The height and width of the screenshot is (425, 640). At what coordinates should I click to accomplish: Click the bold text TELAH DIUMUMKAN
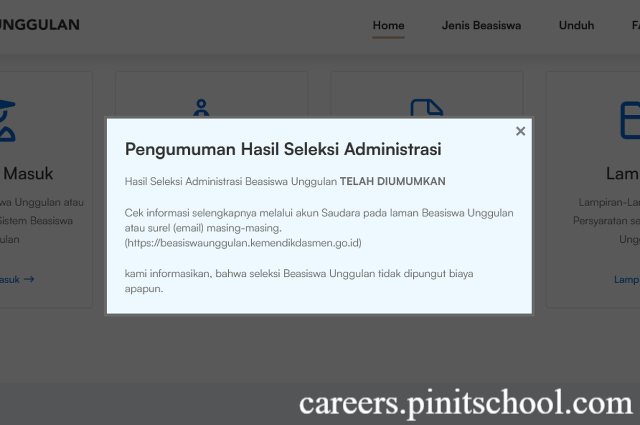393,181
